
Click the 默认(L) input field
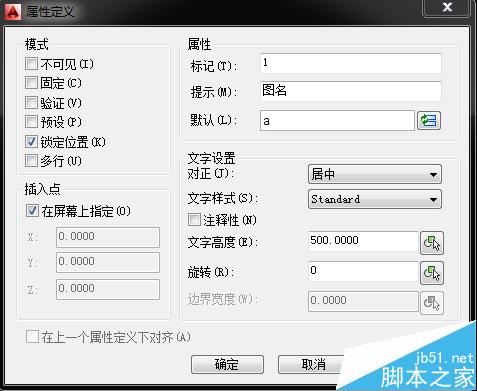click(337, 121)
